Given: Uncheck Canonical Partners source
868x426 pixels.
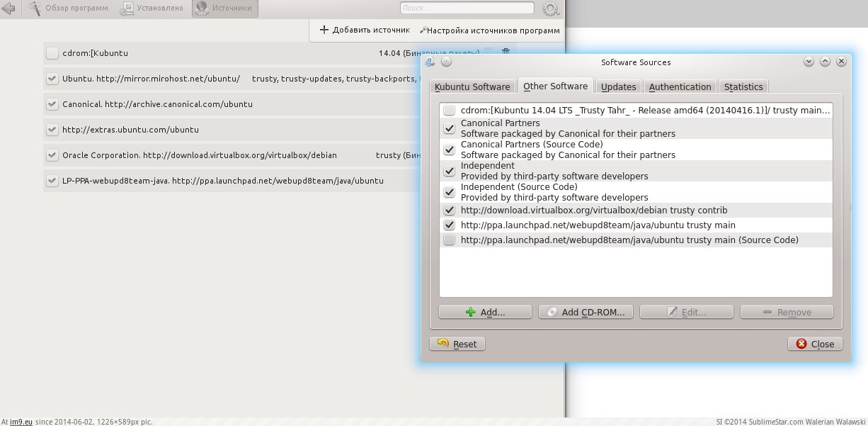Looking at the screenshot, I should [449, 128].
